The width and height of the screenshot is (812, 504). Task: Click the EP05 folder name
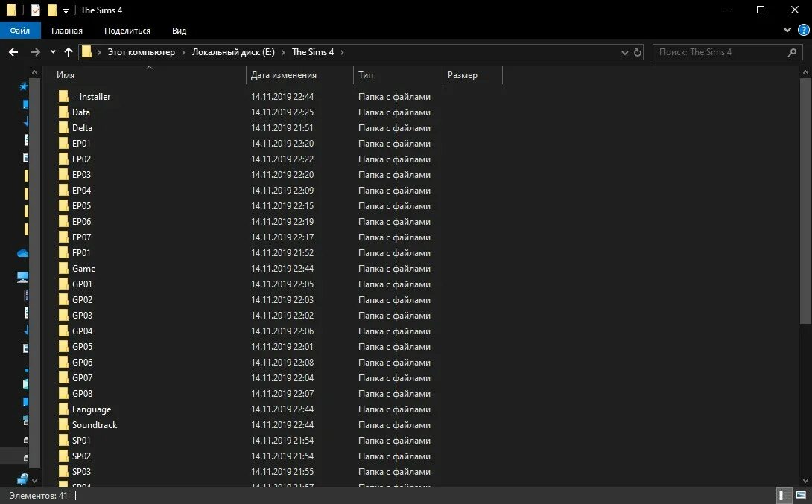point(81,205)
